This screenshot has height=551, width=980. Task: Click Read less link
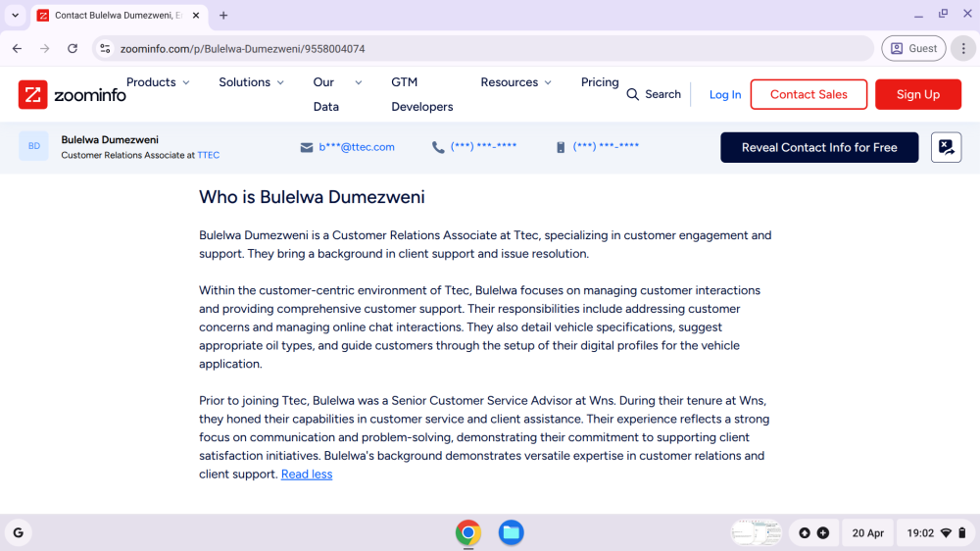[306, 475]
